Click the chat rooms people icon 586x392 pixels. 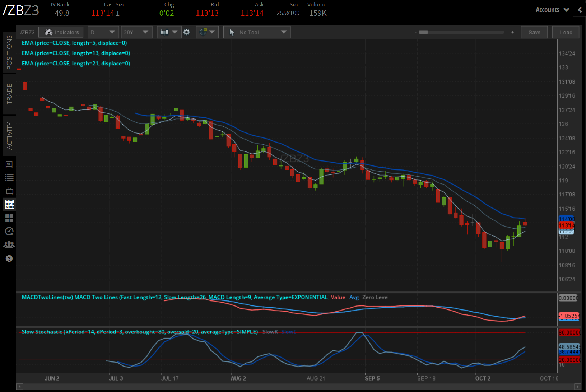pos(9,244)
